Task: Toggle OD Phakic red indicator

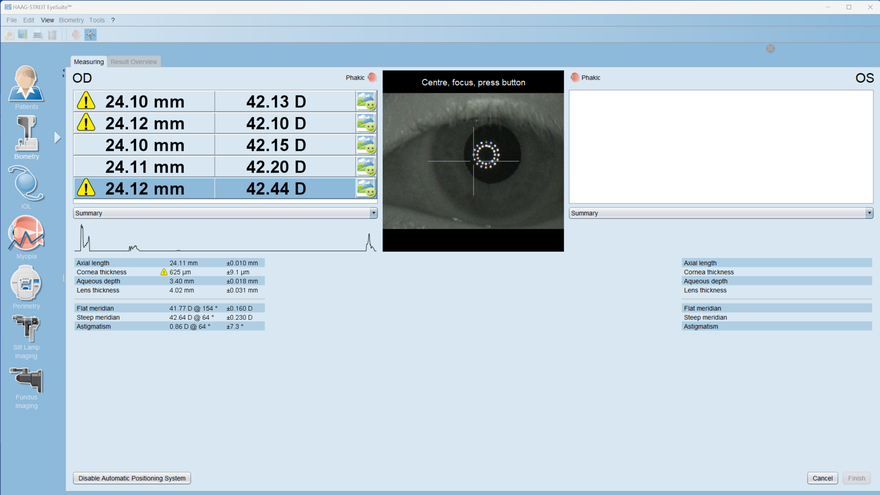Action: 372,77
